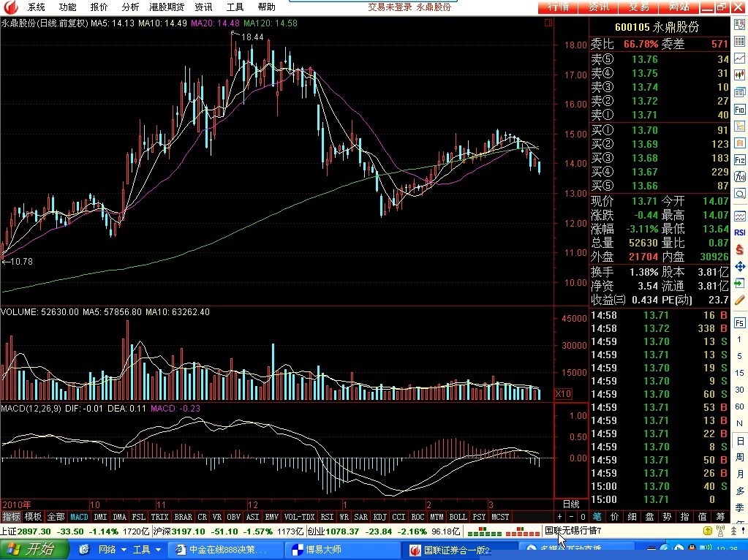Image resolution: width=748 pixels, height=560 pixels.
Task: Select the N custom period
Action: [x=740, y=423]
